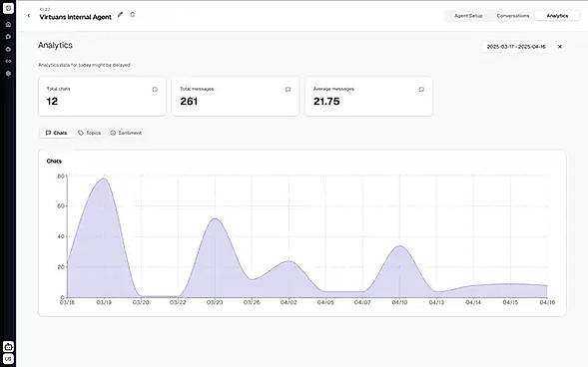
Task: Click the 04/02 x-axis label
Action: tap(289, 302)
